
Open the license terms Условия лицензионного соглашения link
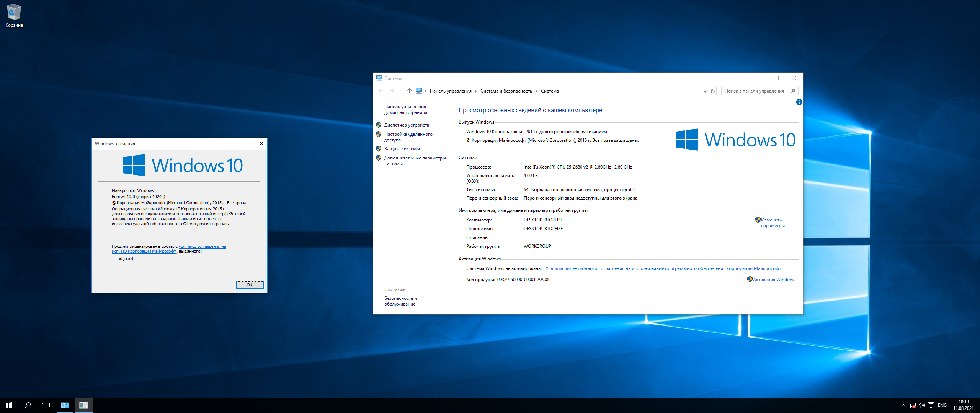tap(663, 268)
